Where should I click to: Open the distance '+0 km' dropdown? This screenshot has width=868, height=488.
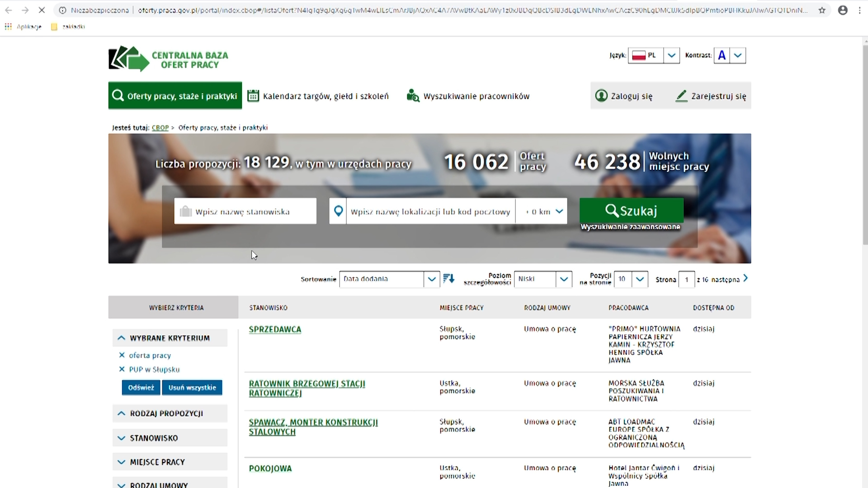point(542,211)
